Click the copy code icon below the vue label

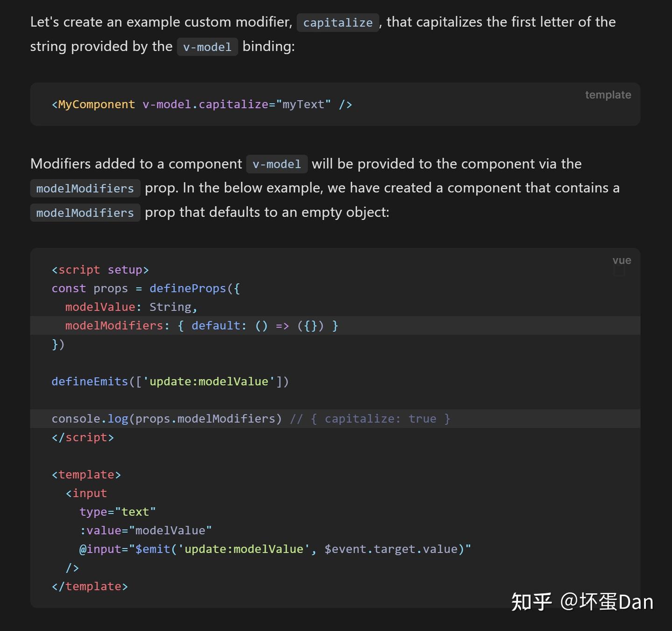pyautogui.click(x=619, y=270)
